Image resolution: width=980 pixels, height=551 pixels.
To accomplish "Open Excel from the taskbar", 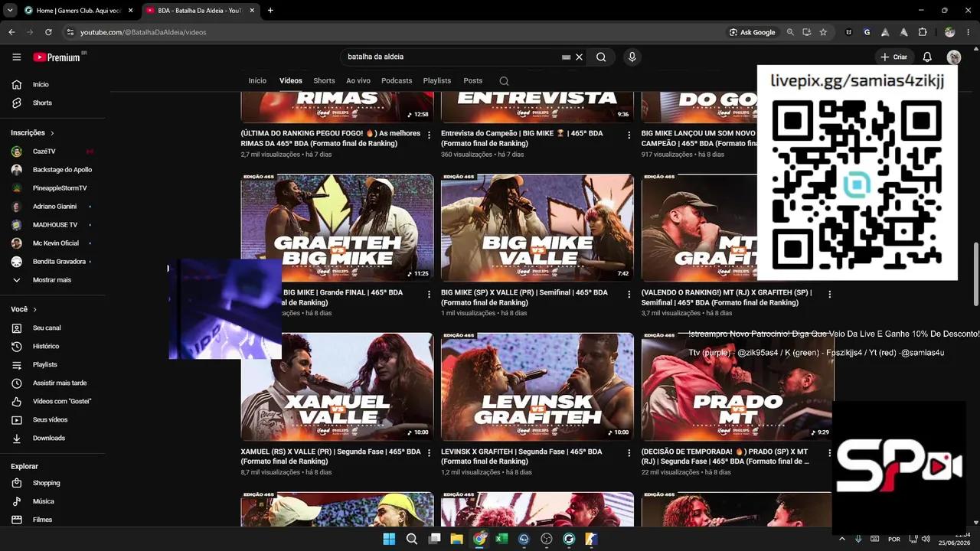I will coord(501,539).
